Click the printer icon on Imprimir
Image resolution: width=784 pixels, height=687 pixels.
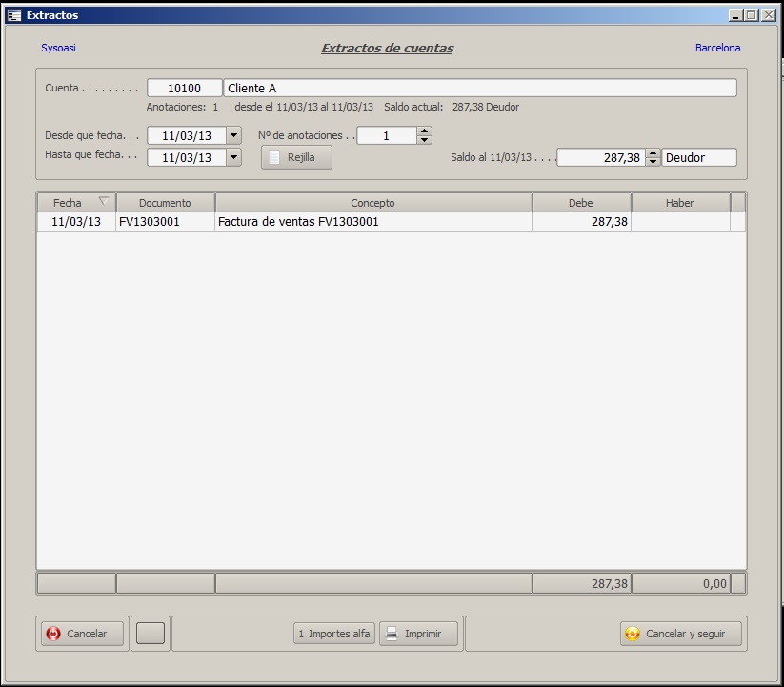pos(392,634)
